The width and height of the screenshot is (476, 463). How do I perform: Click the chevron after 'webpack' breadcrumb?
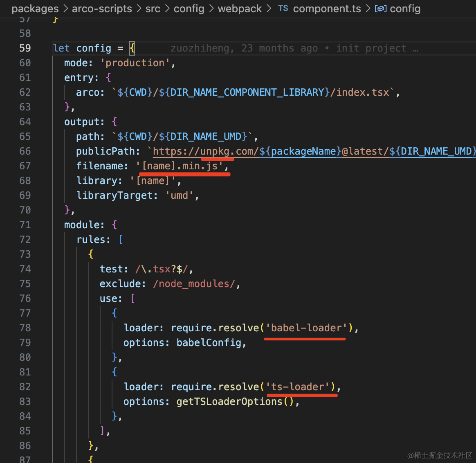tap(269, 9)
